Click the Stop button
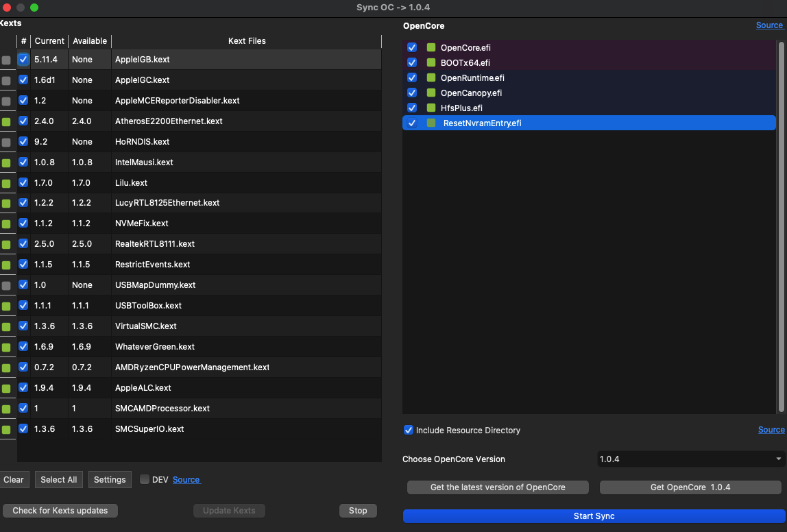Image resolution: width=787 pixels, height=532 pixels. point(358,511)
